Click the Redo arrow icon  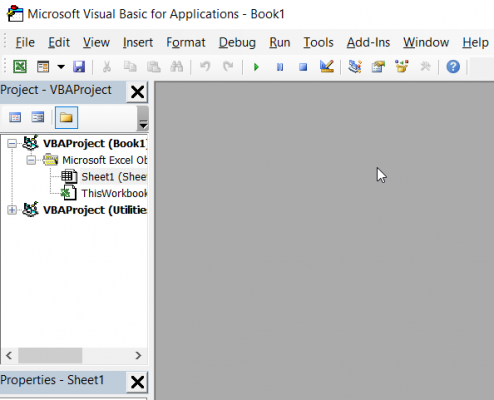click(228, 67)
